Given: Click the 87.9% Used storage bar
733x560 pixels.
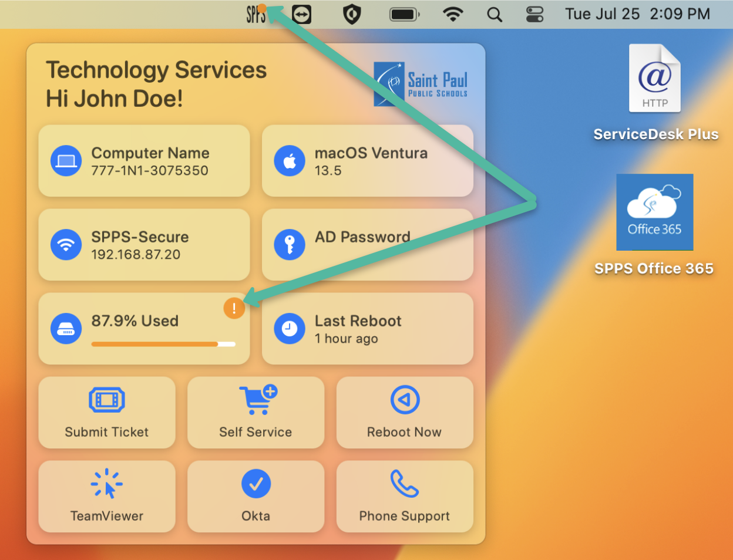Looking at the screenshot, I should [163, 344].
